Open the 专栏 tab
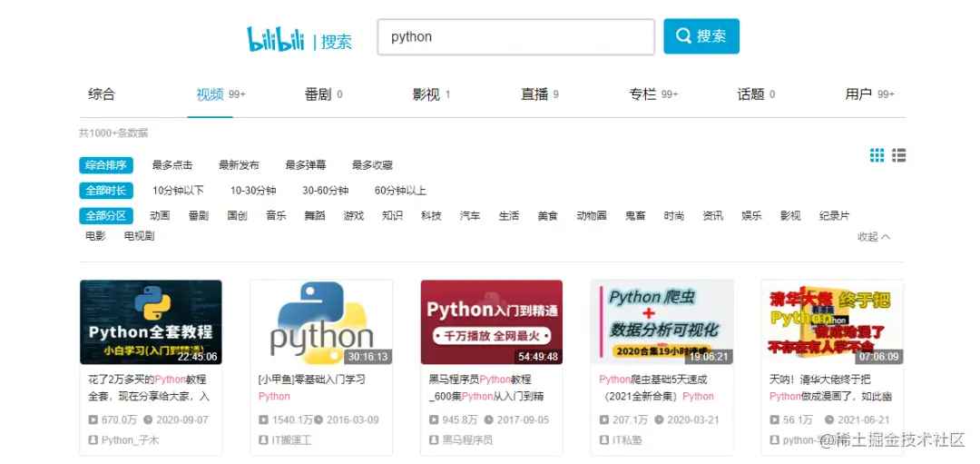The width and height of the screenshot is (980, 464). pyautogui.click(x=653, y=94)
